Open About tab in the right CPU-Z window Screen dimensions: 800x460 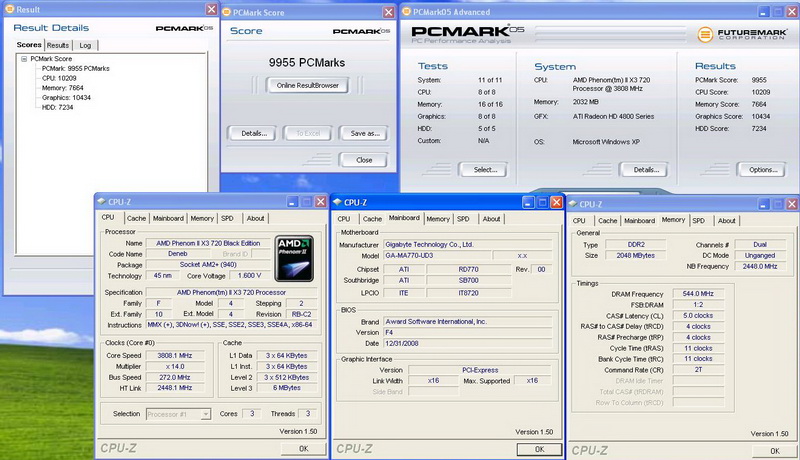(727, 221)
